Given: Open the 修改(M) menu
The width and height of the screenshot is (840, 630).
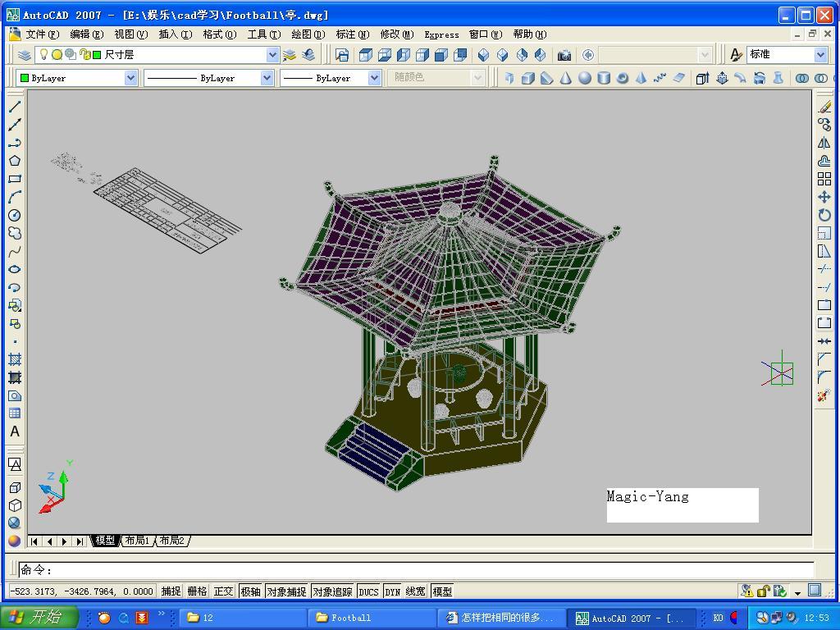Looking at the screenshot, I should pos(396,34).
